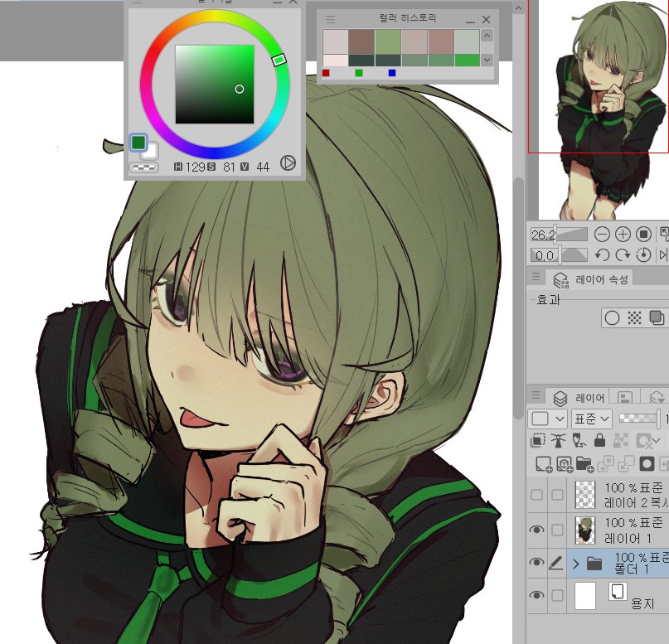Click the navigator preview thumbnail
Image resolution: width=669 pixels, height=644 pixels.
point(599,109)
